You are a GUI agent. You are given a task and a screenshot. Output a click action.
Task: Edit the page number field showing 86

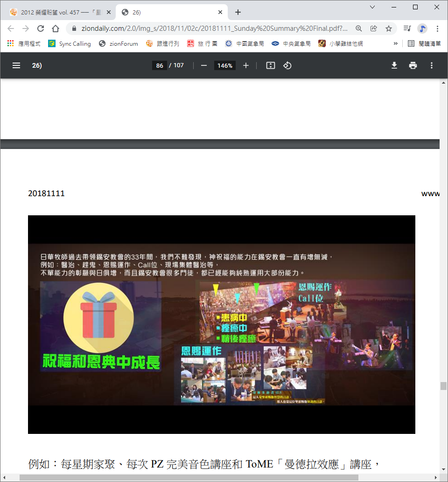[x=159, y=65]
